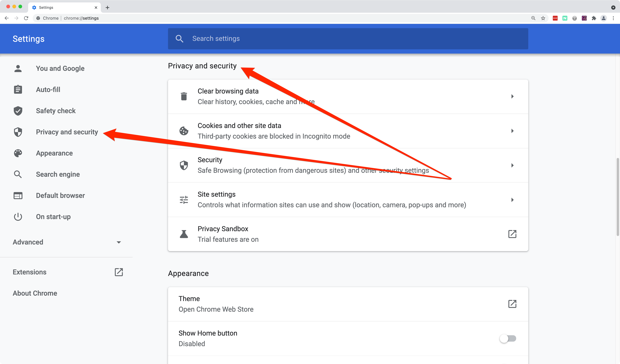Click the sliders icon for Site settings
This screenshot has width=620, height=364.
click(184, 200)
